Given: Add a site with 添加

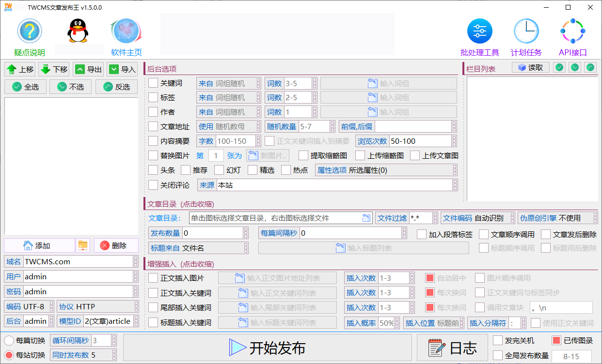Looking at the screenshot, I should pyautogui.click(x=39, y=245).
